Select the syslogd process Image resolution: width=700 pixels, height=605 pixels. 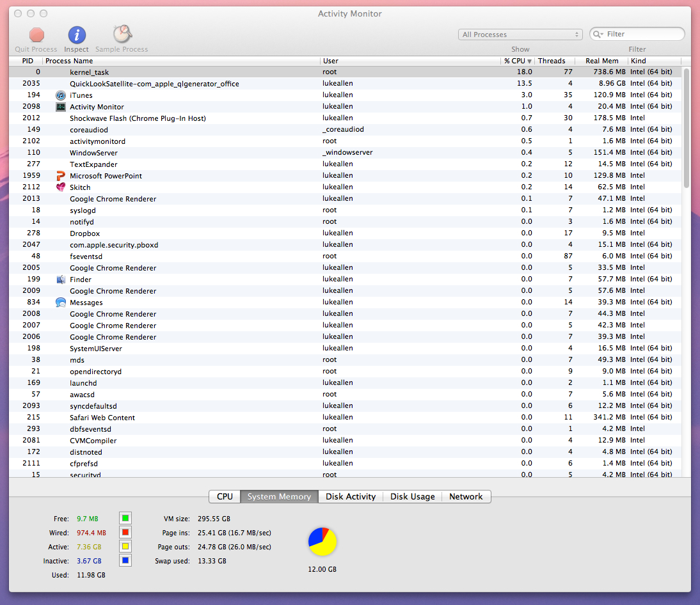345,210
